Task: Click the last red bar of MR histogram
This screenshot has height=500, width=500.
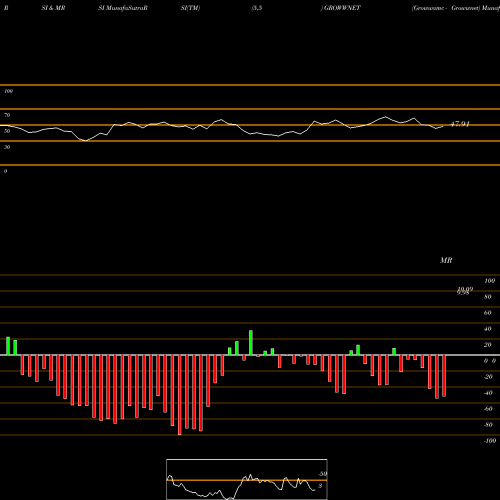Action: (x=444, y=376)
